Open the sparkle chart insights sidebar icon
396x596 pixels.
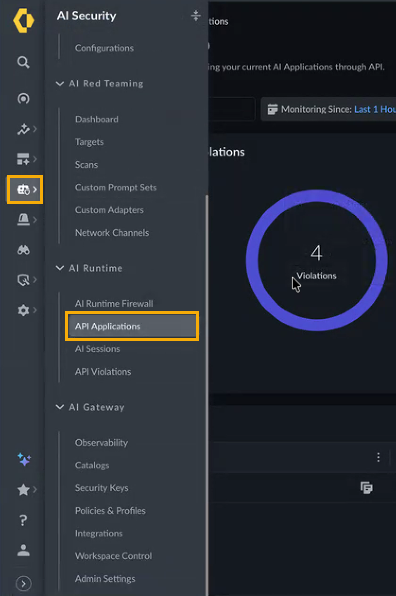click(23, 129)
